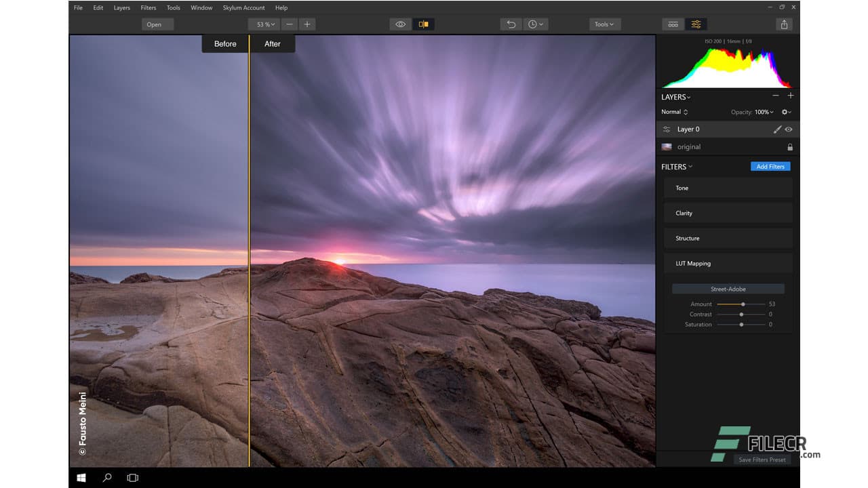
Task: Click the undo arrow icon
Action: (510, 24)
